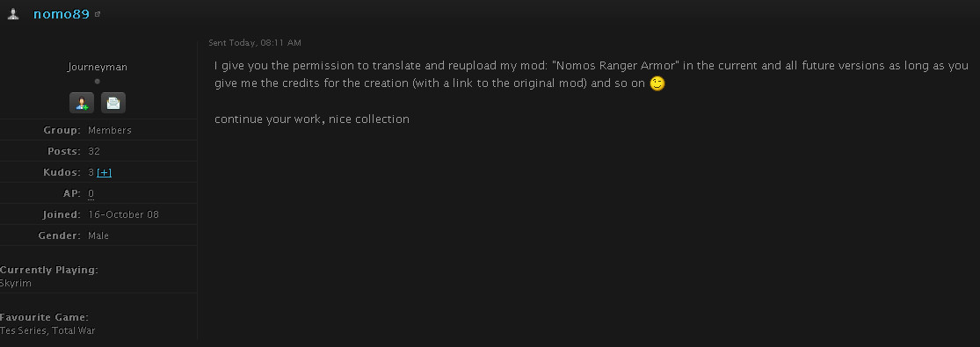The width and height of the screenshot is (980, 347).
Task: Click the "Nomos Ranger Armor" mod name text
Action: click(615, 66)
